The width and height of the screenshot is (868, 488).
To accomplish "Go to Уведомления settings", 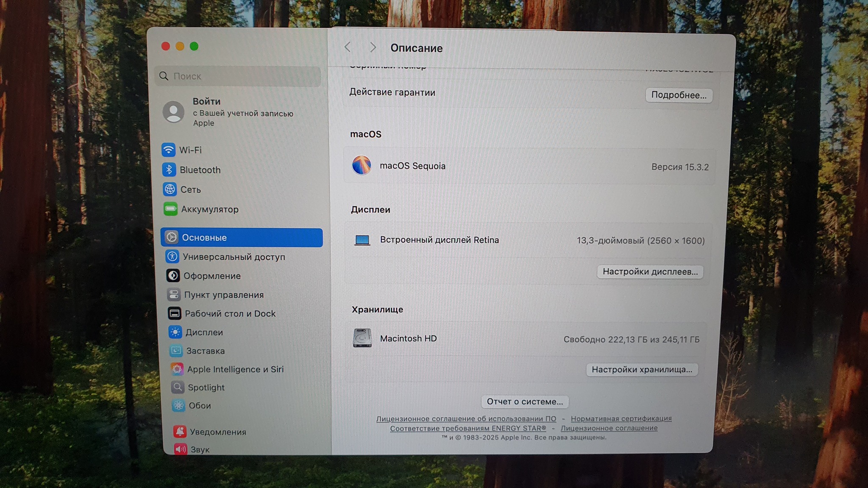I will coord(218,432).
